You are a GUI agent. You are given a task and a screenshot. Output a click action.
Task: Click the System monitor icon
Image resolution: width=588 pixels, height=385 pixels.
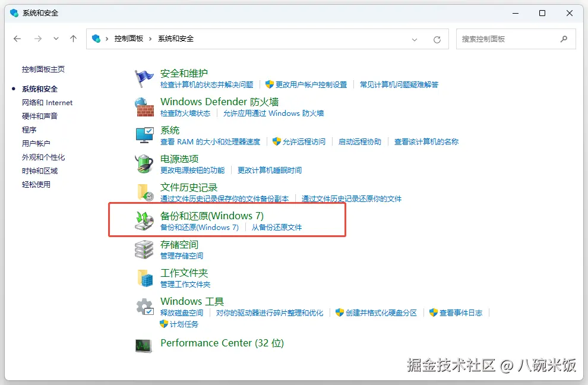coord(144,135)
